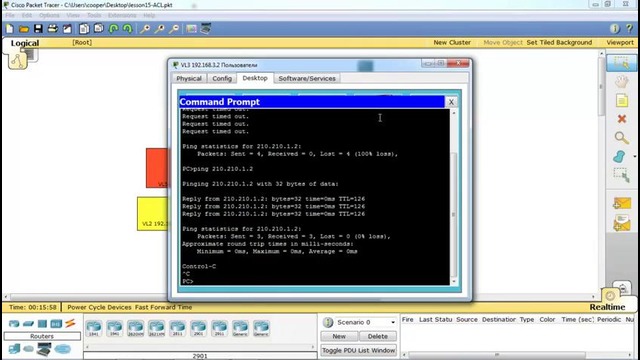Open the File menu

pos(10,16)
